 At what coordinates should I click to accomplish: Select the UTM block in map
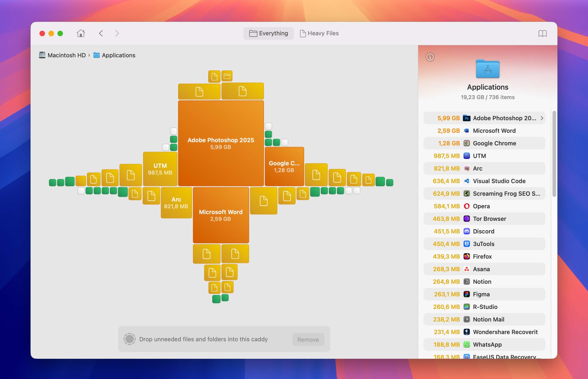160,169
